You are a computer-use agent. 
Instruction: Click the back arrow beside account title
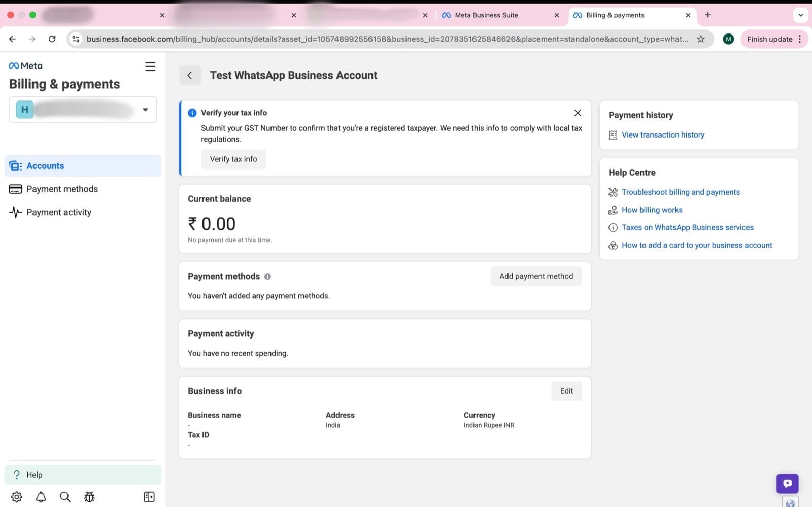pos(190,76)
